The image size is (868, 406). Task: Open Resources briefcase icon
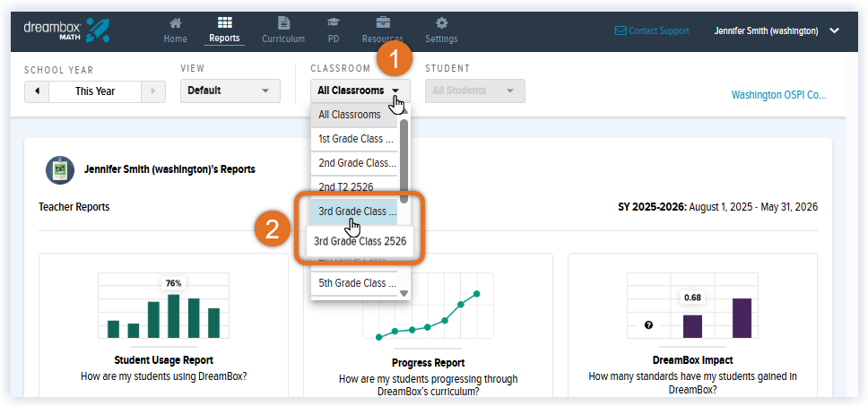pyautogui.click(x=383, y=23)
